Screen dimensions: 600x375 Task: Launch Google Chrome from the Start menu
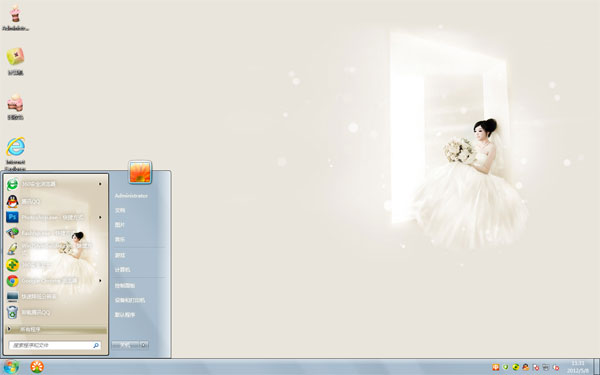(x=55, y=281)
